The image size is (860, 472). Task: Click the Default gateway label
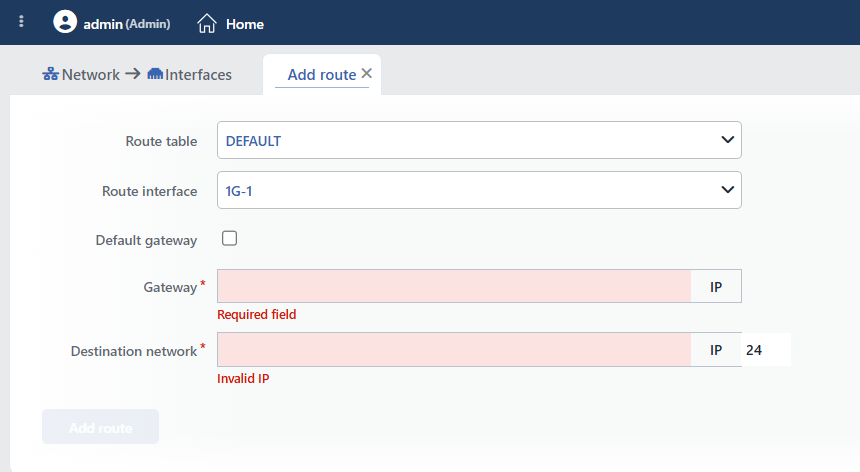(x=146, y=241)
